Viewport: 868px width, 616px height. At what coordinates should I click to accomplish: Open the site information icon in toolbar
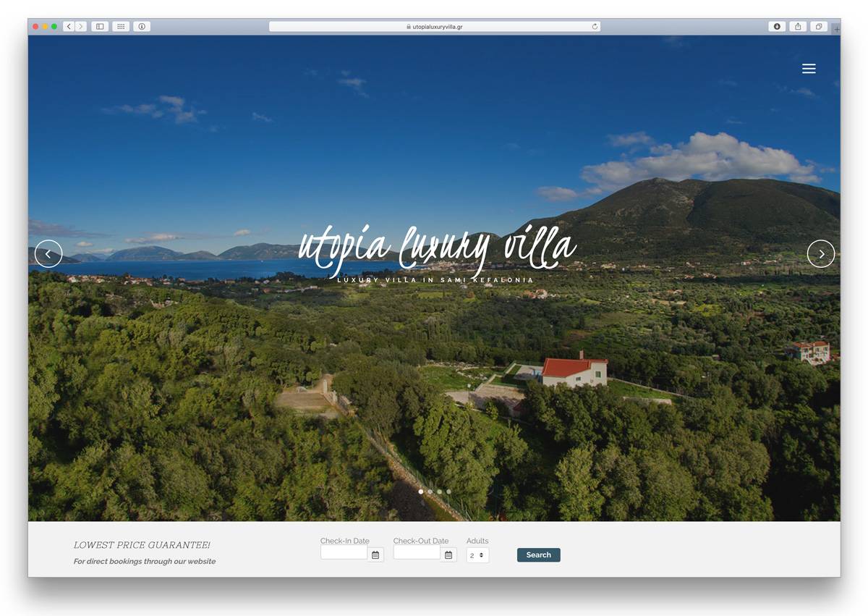point(142,26)
